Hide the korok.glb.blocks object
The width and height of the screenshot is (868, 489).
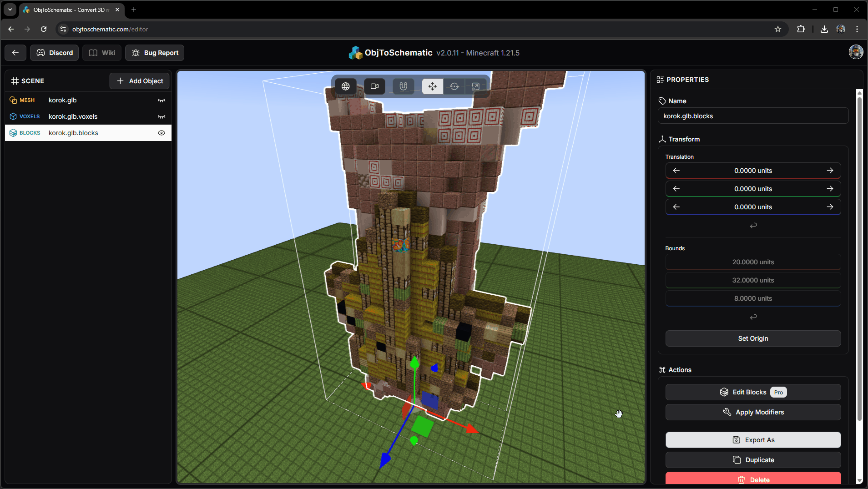click(161, 133)
